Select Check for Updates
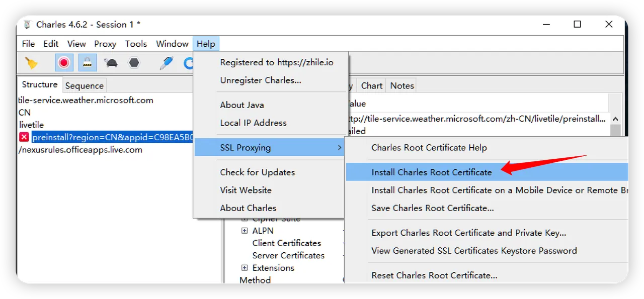This screenshot has width=644, height=299. click(258, 172)
